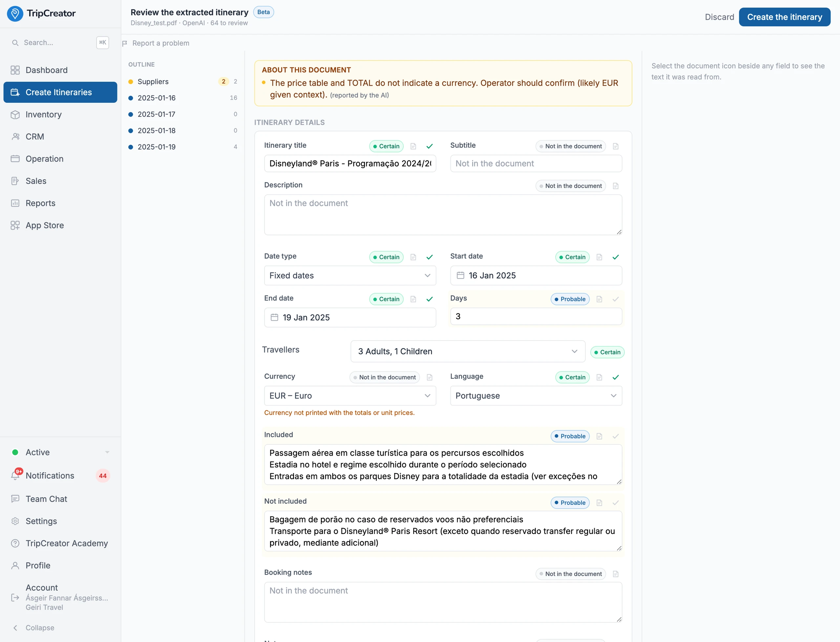This screenshot has width=840, height=642.
Task: Open source document icon for Booking notes
Action: [x=615, y=574]
